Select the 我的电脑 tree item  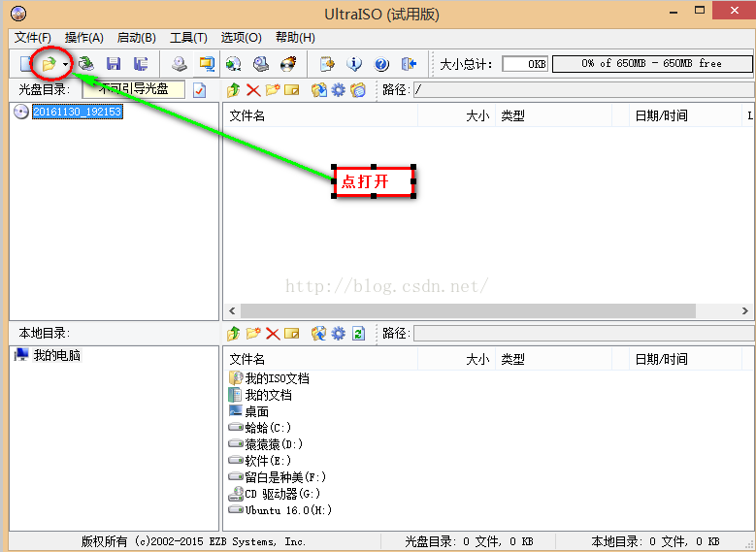[57, 356]
